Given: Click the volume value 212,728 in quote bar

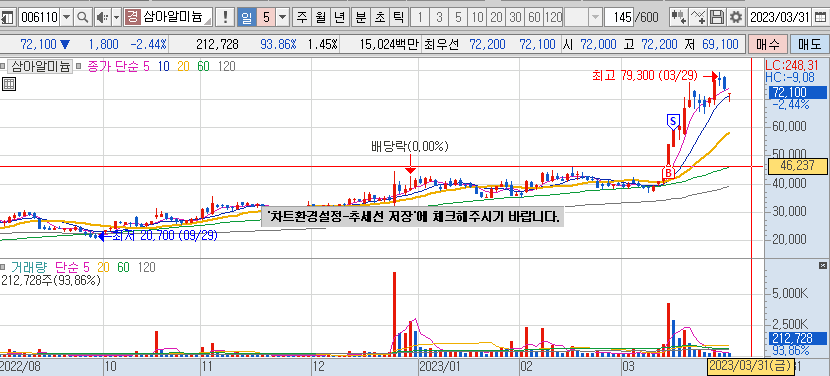Looking at the screenshot, I should (217, 44).
